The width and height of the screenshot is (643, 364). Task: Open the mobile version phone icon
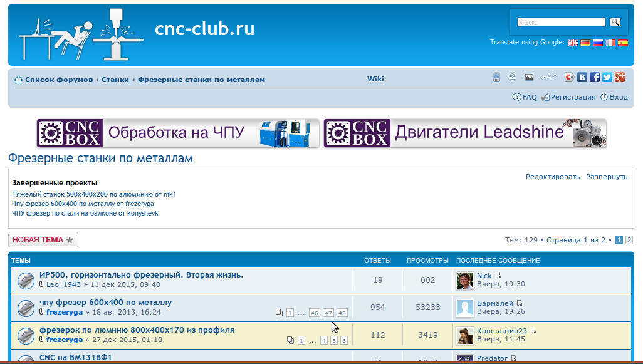[x=496, y=77]
